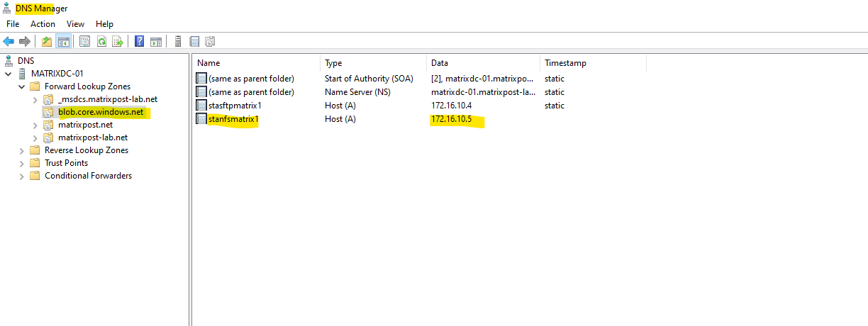Toggle Show/Hide Console Tree toolbar icon

pos(63,42)
